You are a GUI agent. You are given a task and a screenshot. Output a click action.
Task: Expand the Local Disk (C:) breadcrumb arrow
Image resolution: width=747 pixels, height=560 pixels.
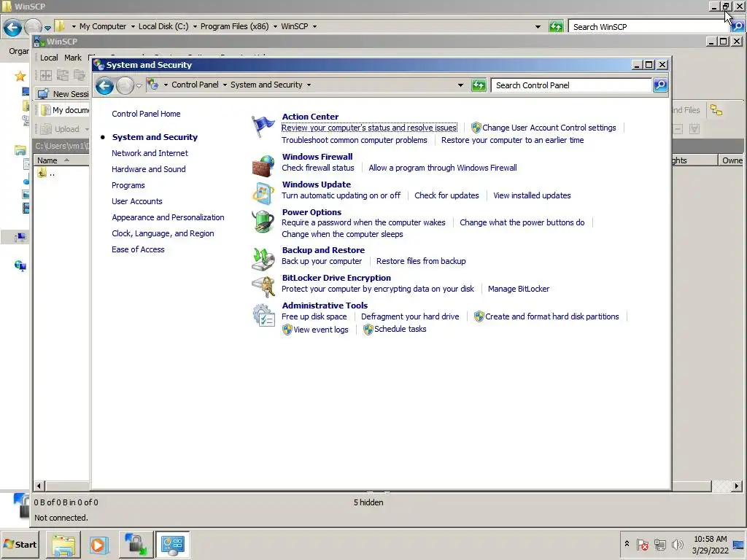pos(195,27)
